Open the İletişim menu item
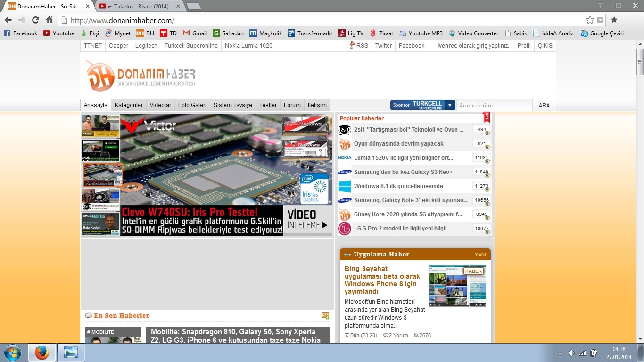This screenshot has height=362, width=644. (317, 105)
